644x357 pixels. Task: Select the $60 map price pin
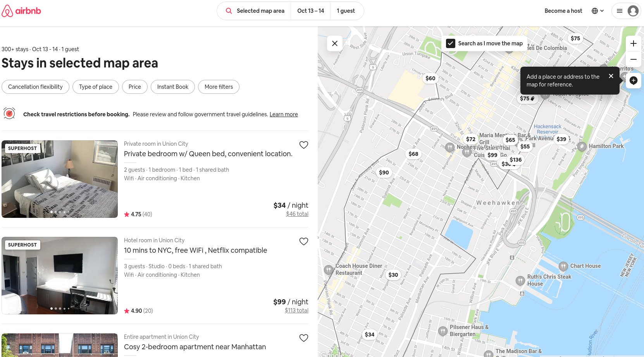(430, 78)
